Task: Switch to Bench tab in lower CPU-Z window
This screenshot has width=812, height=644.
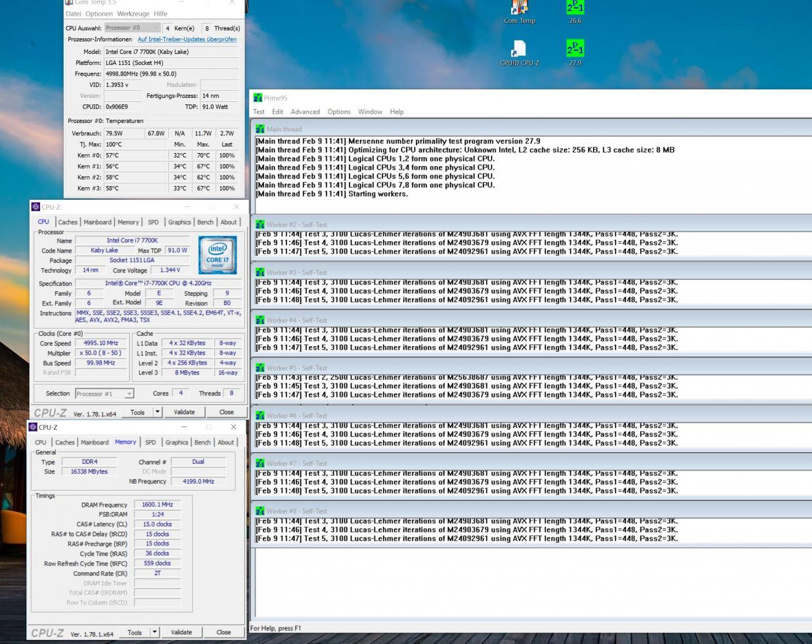Action: click(x=202, y=442)
